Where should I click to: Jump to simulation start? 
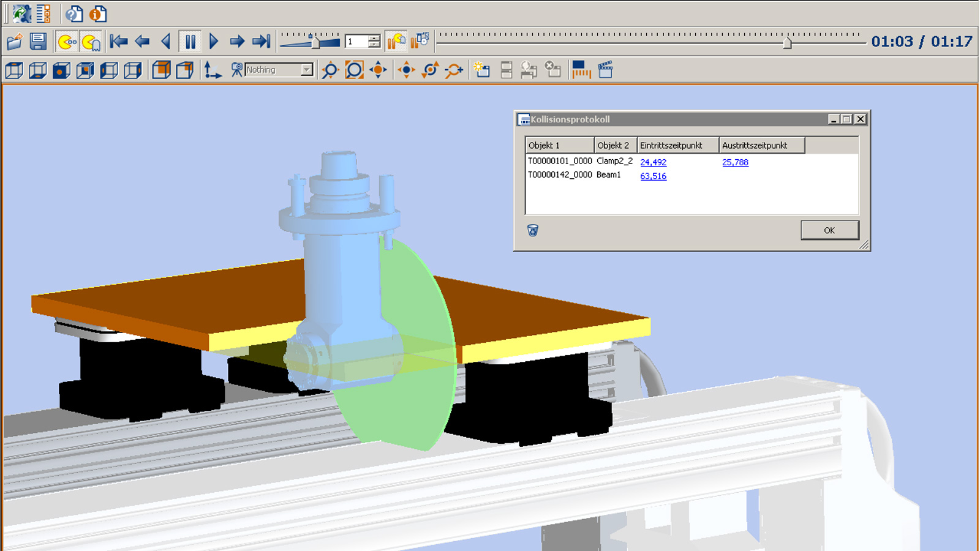click(x=119, y=42)
